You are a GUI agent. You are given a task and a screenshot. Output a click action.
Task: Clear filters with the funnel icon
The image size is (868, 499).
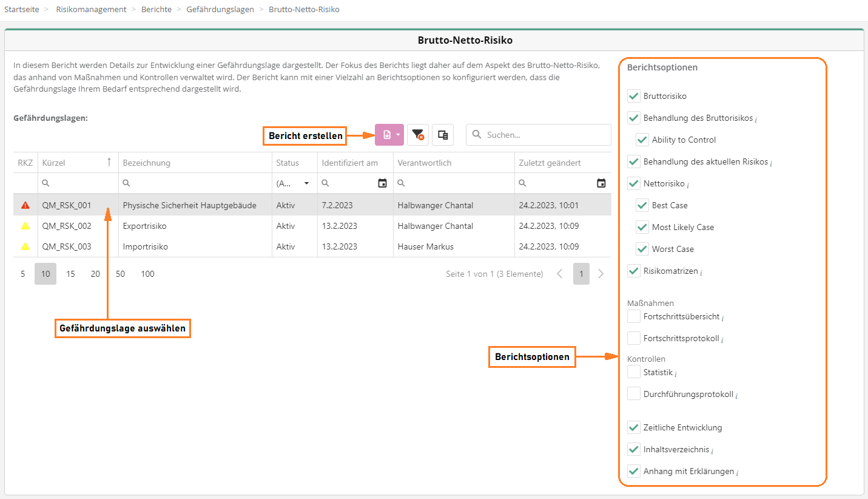(417, 135)
